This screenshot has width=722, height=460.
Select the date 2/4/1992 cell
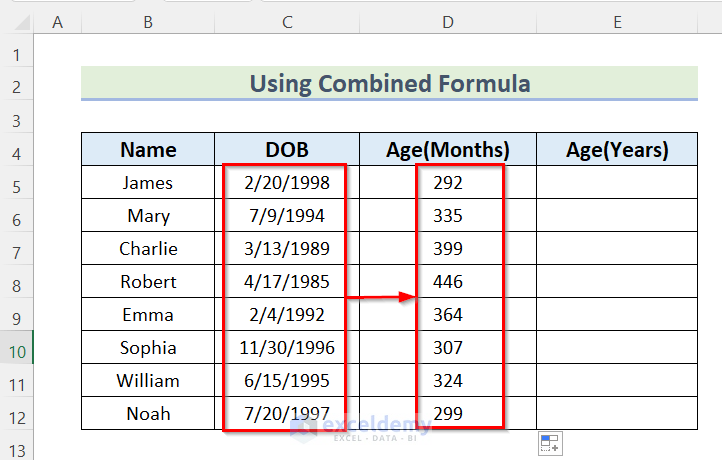pyautogui.click(x=287, y=315)
